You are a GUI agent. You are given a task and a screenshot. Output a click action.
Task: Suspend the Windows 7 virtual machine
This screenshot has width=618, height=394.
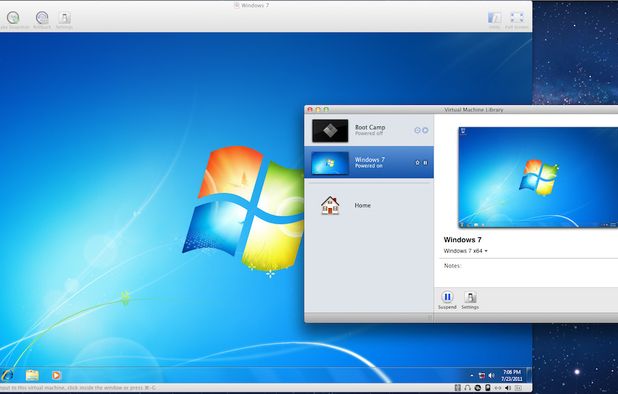(447, 300)
